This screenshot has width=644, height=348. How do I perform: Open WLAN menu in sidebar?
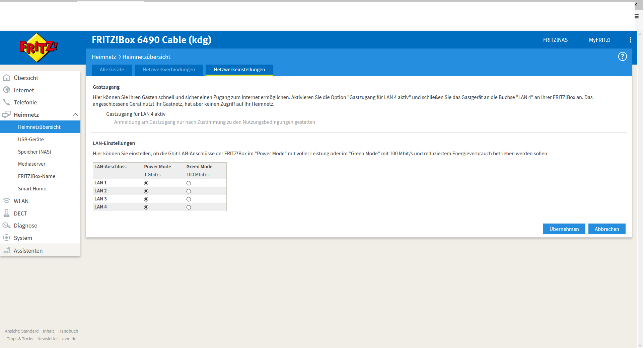(x=21, y=201)
